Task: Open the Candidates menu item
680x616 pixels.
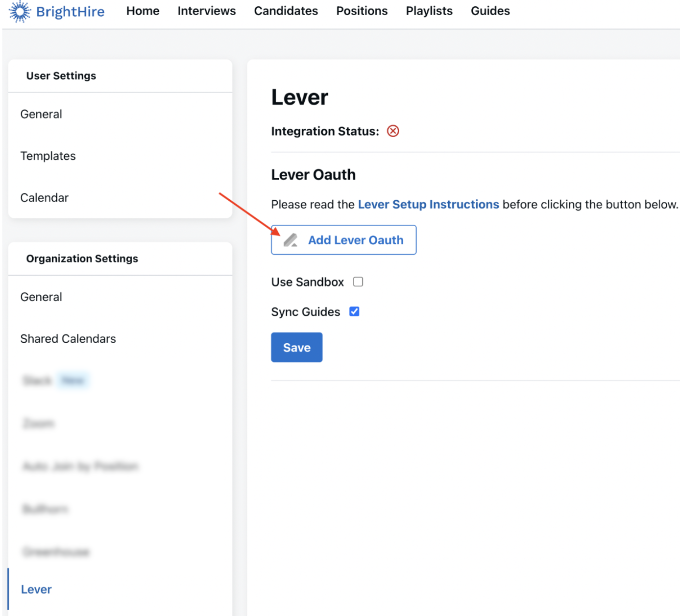Action: pyautogui.click(x=286, y=11)
